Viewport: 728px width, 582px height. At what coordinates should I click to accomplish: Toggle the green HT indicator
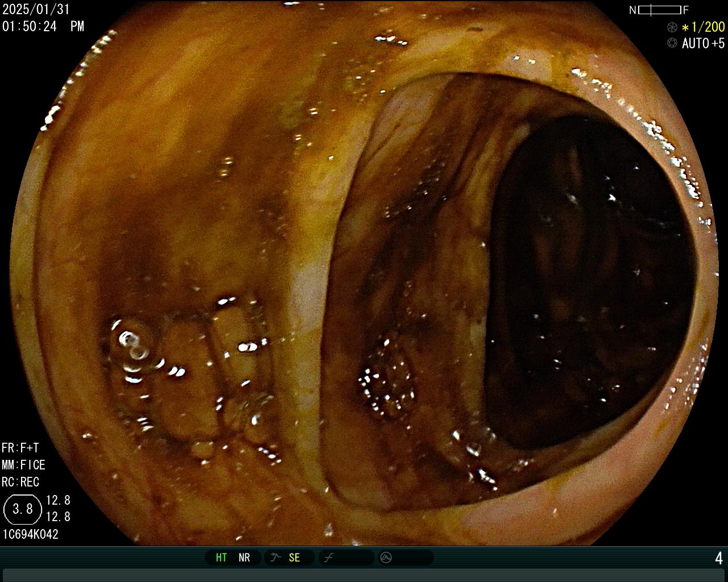pyautogui.click(x=221, y=558)
